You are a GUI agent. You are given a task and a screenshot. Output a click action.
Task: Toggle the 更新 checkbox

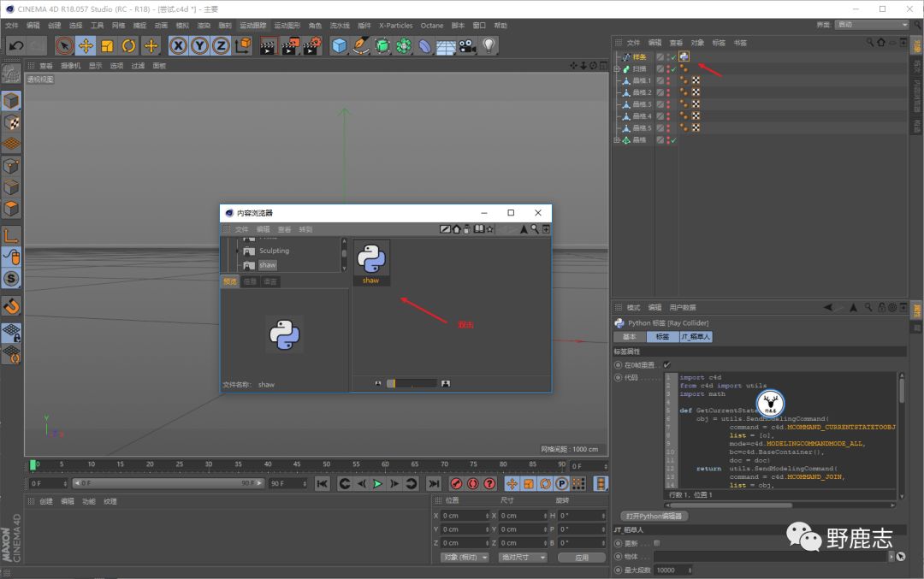pyautogui.click(x=656, y=543)
